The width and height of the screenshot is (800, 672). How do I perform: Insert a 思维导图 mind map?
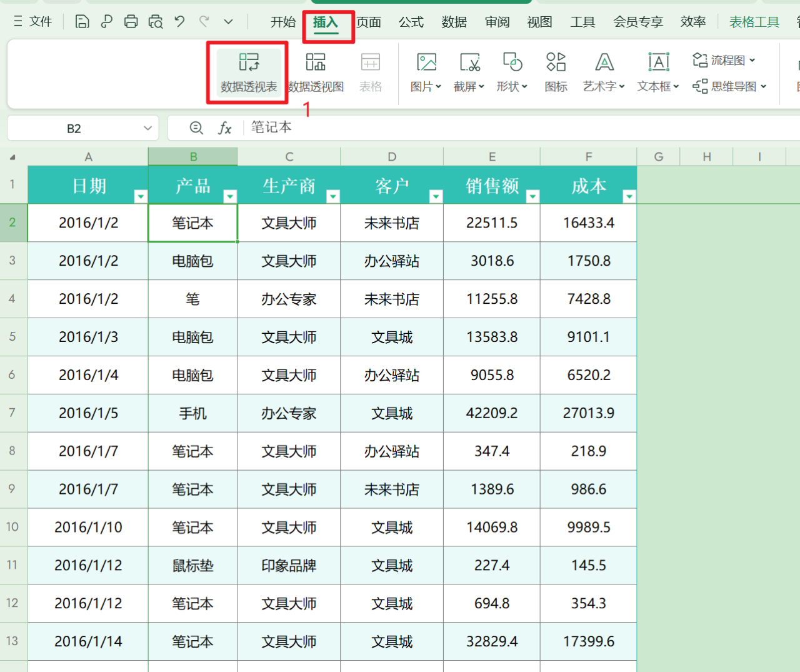point(729,86)
